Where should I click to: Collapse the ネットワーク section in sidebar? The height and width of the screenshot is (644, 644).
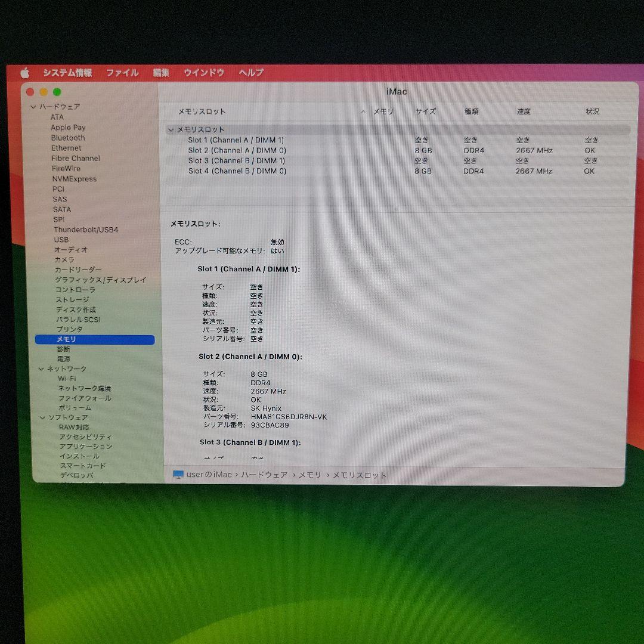41,369
